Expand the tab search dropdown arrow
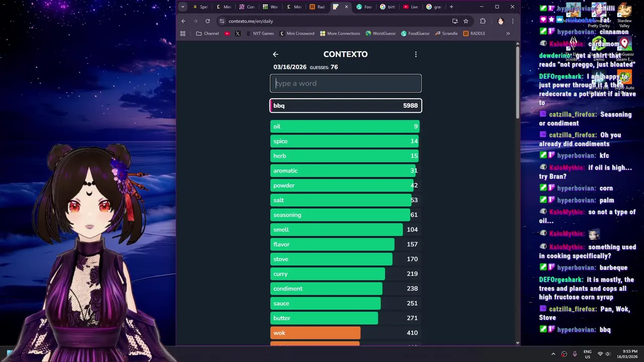Viewport: 644px width, 362px height. coord(183,7)
